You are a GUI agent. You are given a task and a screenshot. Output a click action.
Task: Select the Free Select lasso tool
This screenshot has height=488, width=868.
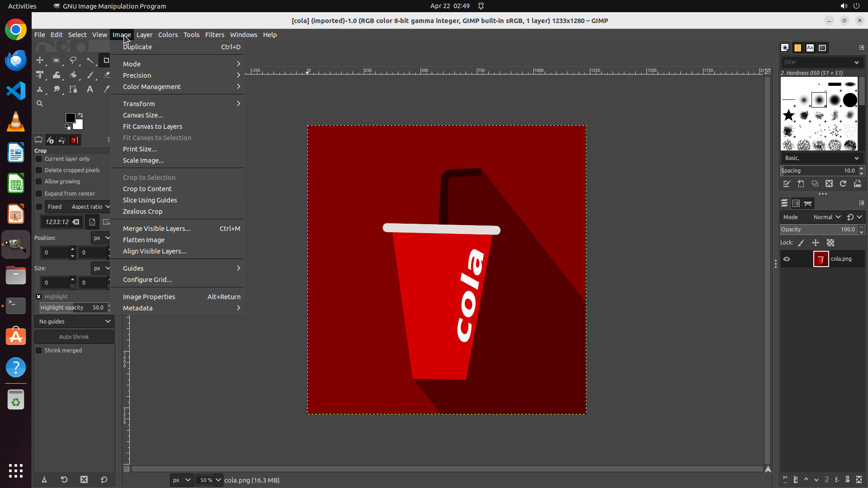[73, 60]
